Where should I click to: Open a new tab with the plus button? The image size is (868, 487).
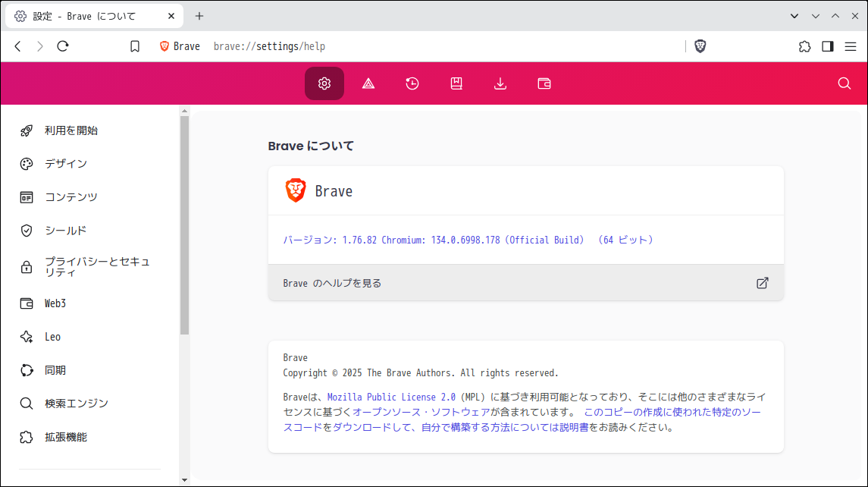[199, 16]
